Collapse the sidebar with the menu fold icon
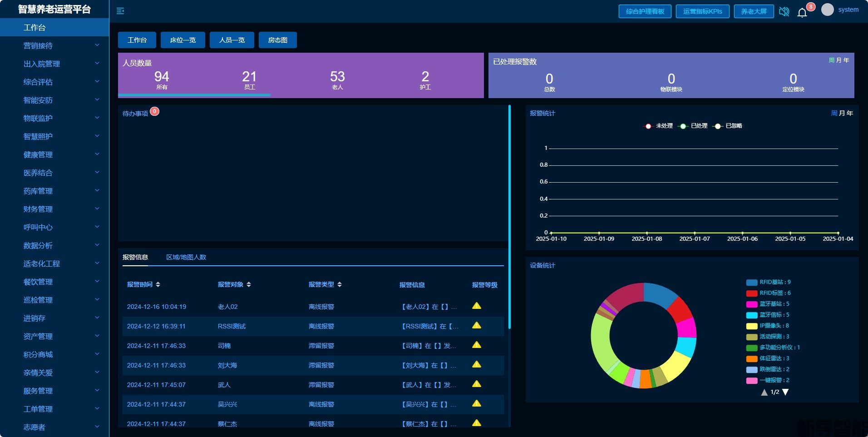 click(x=120, y=11)
